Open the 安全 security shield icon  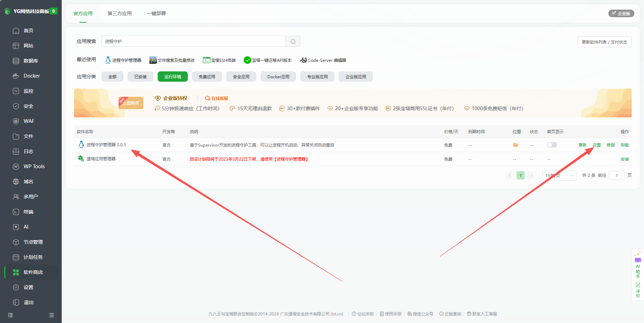click(x=16, y=106)
